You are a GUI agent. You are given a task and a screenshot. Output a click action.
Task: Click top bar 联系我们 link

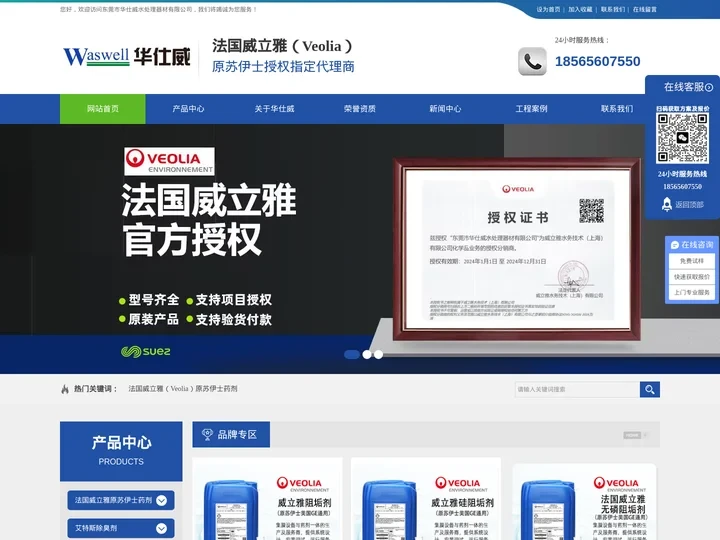[613, 9]
